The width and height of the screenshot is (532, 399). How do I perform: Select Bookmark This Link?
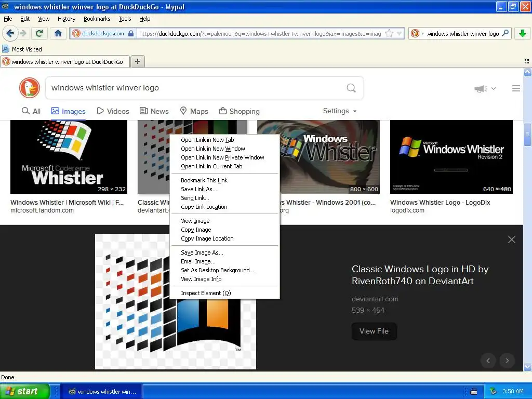224,180
